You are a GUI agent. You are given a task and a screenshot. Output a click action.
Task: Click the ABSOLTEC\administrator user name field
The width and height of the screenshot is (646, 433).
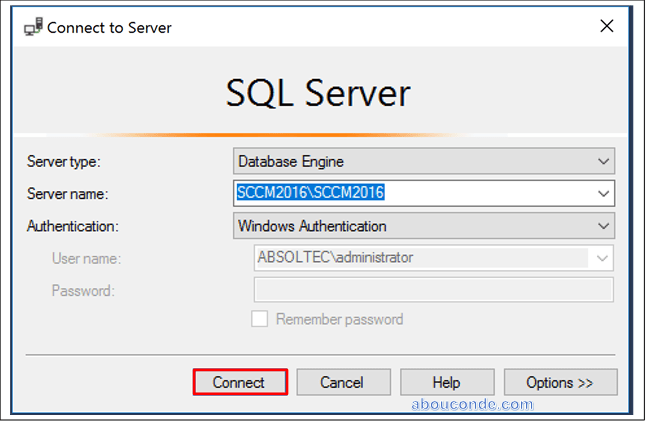420,258
